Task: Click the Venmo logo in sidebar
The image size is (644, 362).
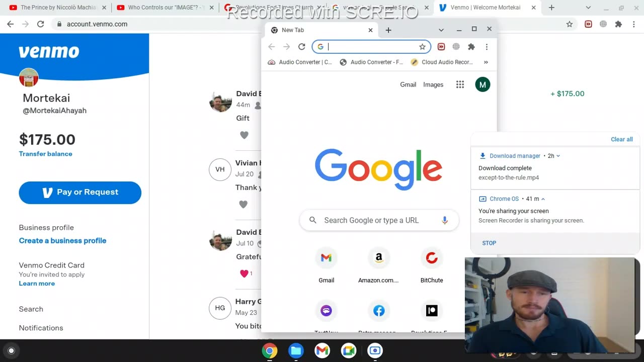Action: [x=49, y=52]
